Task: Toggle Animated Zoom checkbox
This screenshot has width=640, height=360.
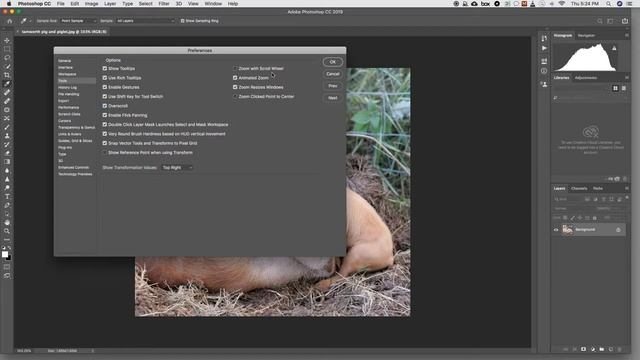Action: [x=235, y=78]
